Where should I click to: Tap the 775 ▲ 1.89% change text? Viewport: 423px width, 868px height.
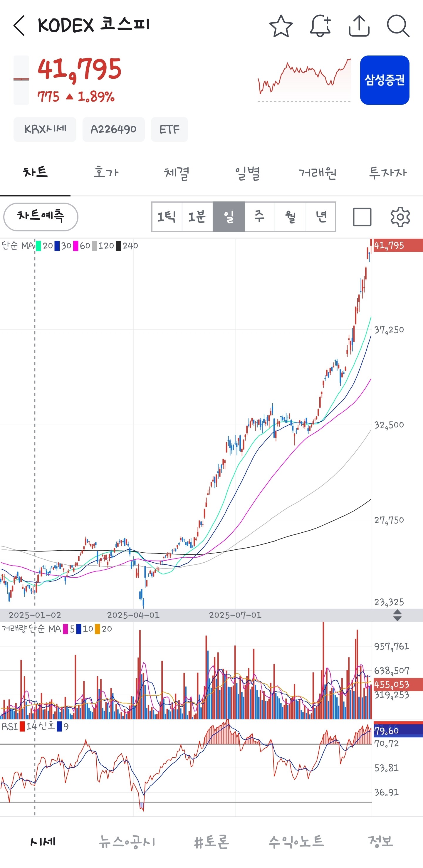tap(76, 97)
